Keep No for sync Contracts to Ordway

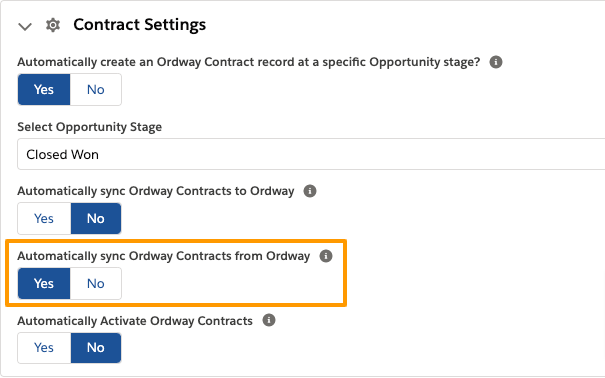click(96, 218)
